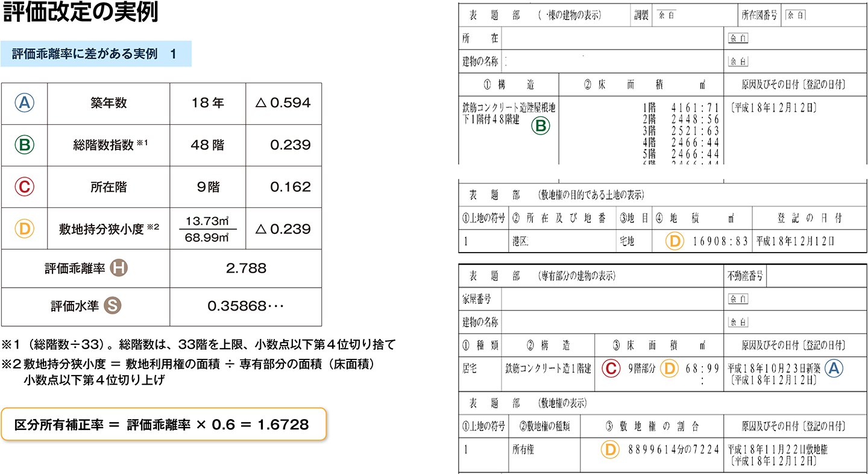This screenshot has width=868, height=474.
Task: Click the orange circled D beside 敷地持分狭小度
Action: (x=24, y=229)
